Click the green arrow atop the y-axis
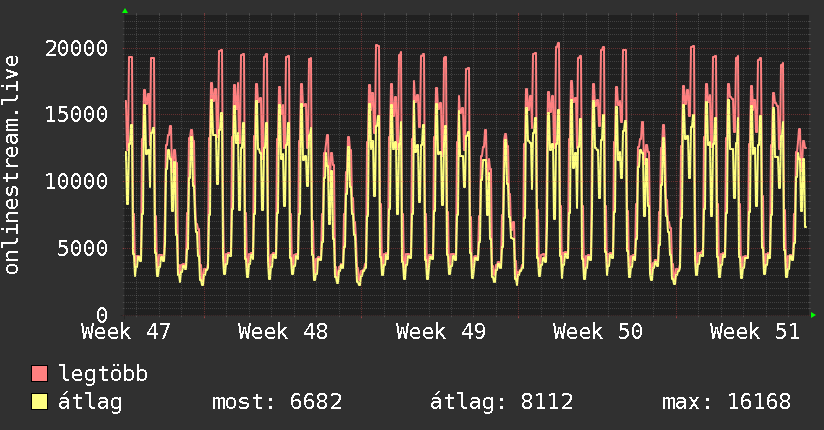 [x=125, y=11]
